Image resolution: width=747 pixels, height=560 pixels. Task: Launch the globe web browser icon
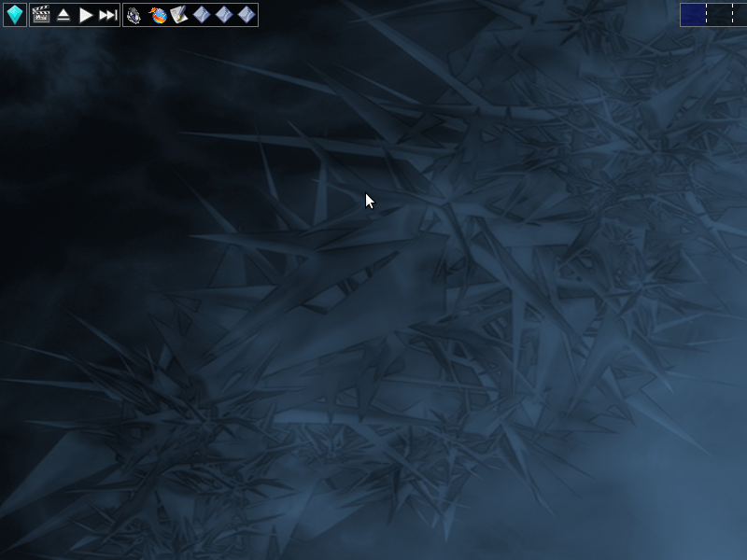click(x=158, y=15)
